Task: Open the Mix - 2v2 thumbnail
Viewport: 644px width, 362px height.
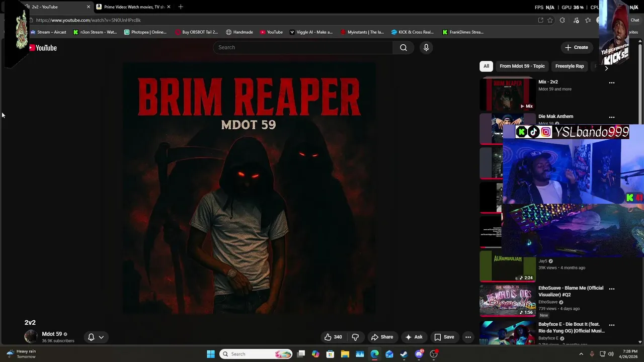Action: point(507,94)
